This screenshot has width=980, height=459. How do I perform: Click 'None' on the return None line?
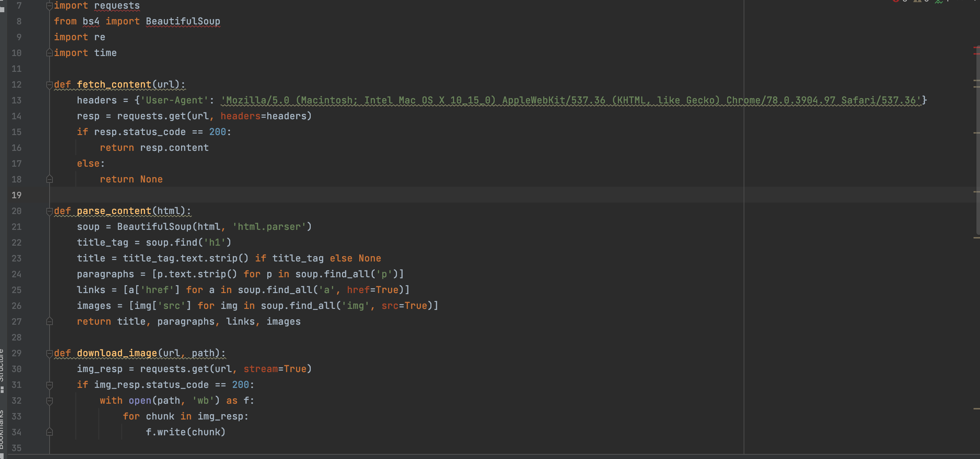(151, 179)
